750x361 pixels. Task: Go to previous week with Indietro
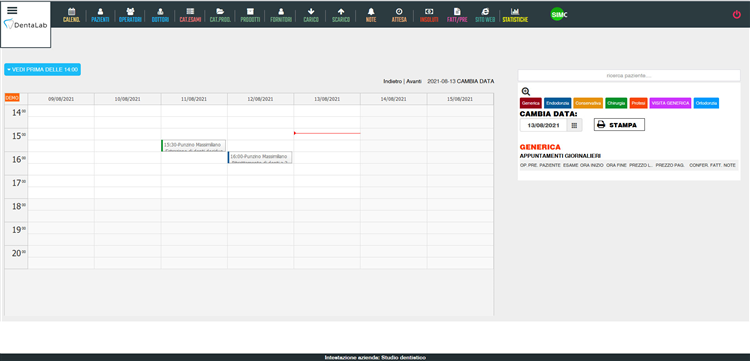pos(393,81)
